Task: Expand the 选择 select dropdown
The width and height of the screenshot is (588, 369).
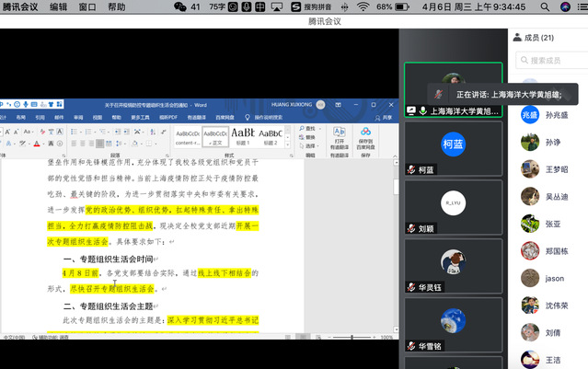Action: pos(319,145)
